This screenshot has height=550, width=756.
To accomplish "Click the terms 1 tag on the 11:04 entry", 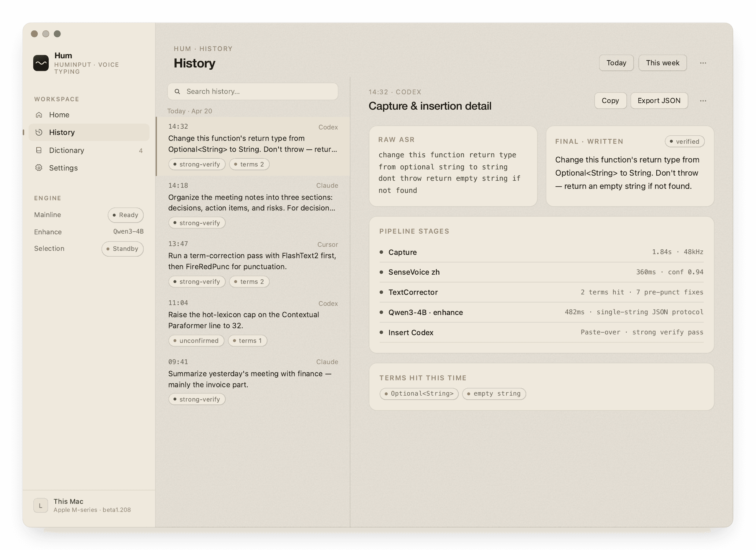I will pyautogui.click(x=247, y=341).
